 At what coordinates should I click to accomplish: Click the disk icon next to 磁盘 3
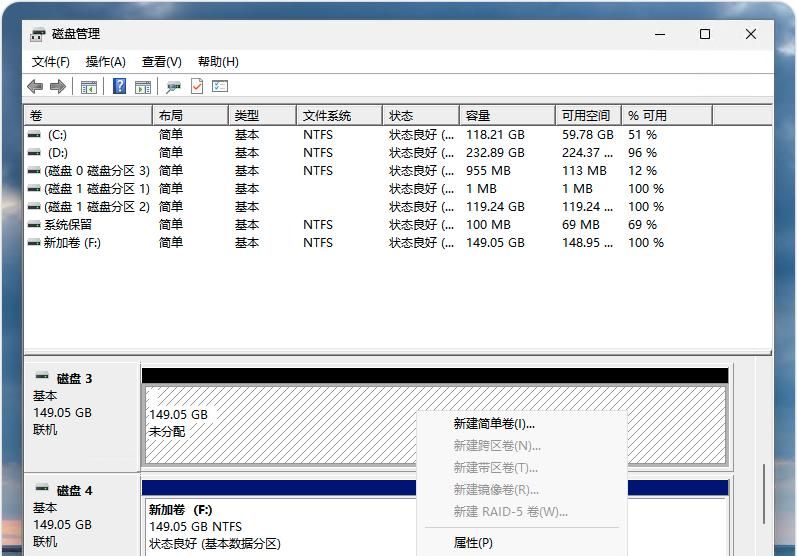(x=42, y=377)
